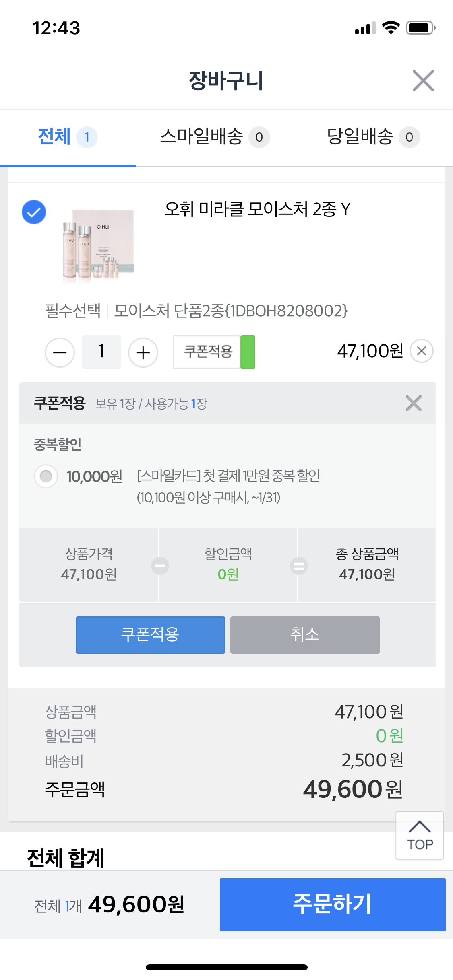Viewport: 453px width, 980px height.
Task: Switch to the 당일배송 tab
Action: (x=373, y=137)
